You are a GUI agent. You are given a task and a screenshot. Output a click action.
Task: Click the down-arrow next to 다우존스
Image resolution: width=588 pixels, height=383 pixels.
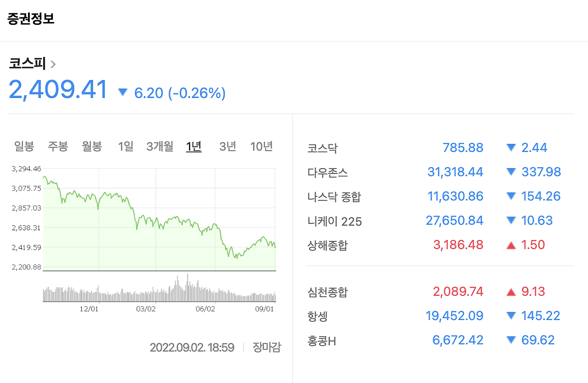click(x=511, y=172)
